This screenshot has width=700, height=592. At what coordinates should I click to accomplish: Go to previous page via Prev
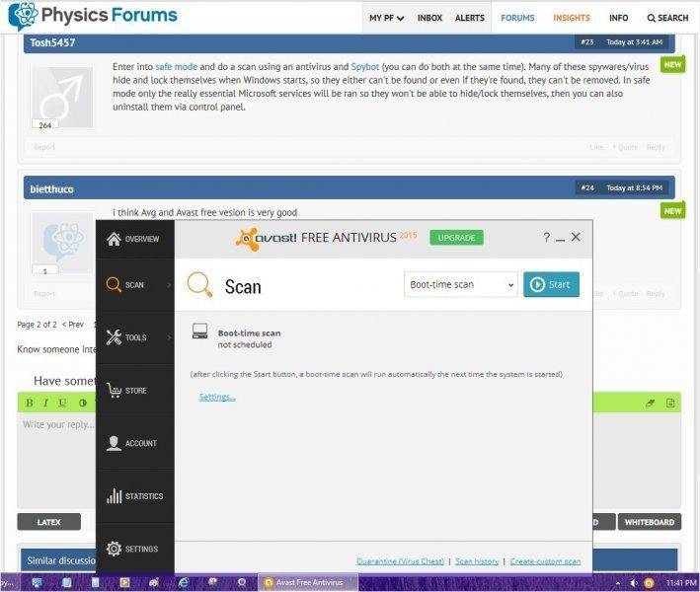coord(73,325)
